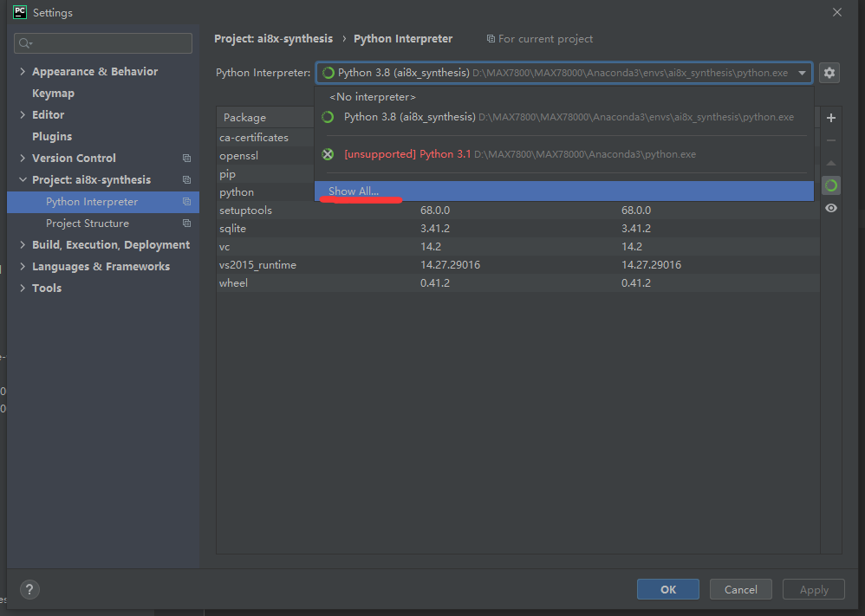The image size is (865, 616).
Task: Select the sqlite package row
Action: [518, 229]
